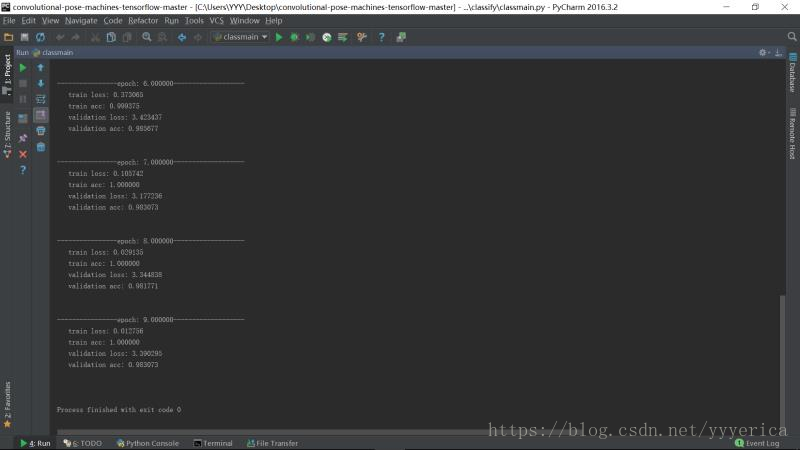Open the Navigate menu
Screen dimensions: 800x450
point(81,21)
